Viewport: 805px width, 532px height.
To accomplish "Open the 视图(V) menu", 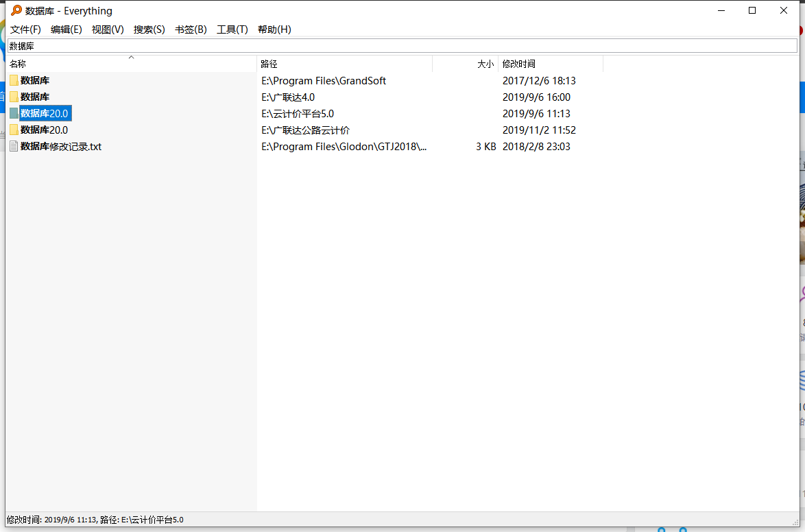I will tap(108, 29).
